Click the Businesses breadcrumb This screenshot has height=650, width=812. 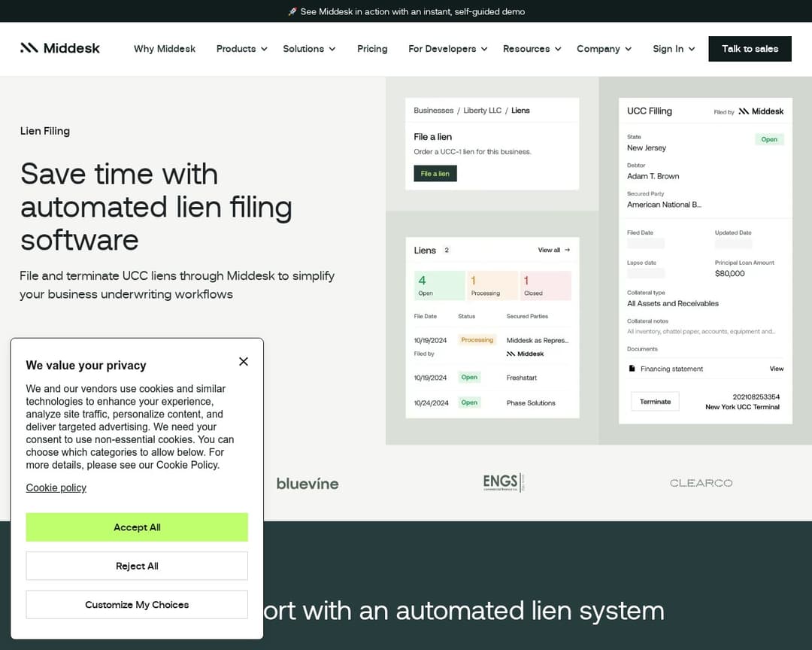(x=434, y=111)
